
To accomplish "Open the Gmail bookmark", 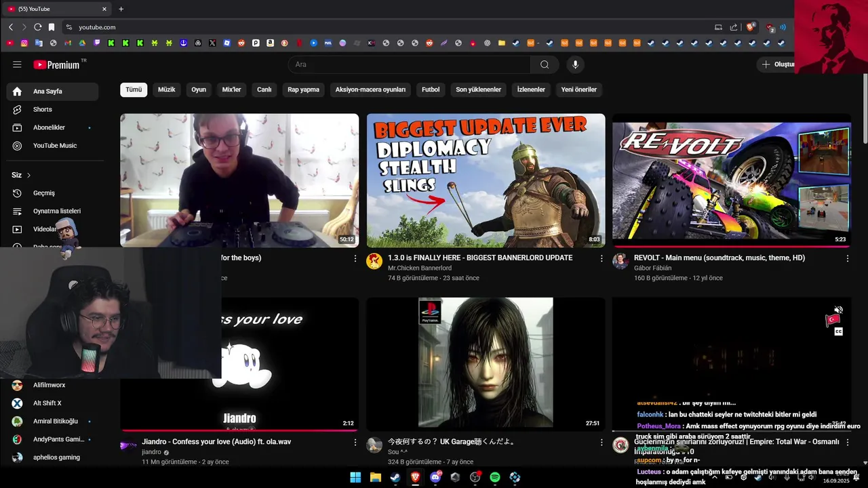I will pos(68,43).
